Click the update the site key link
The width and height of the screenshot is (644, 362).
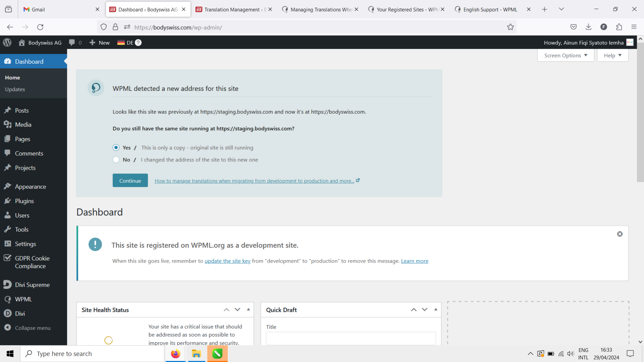pos(227,261)
